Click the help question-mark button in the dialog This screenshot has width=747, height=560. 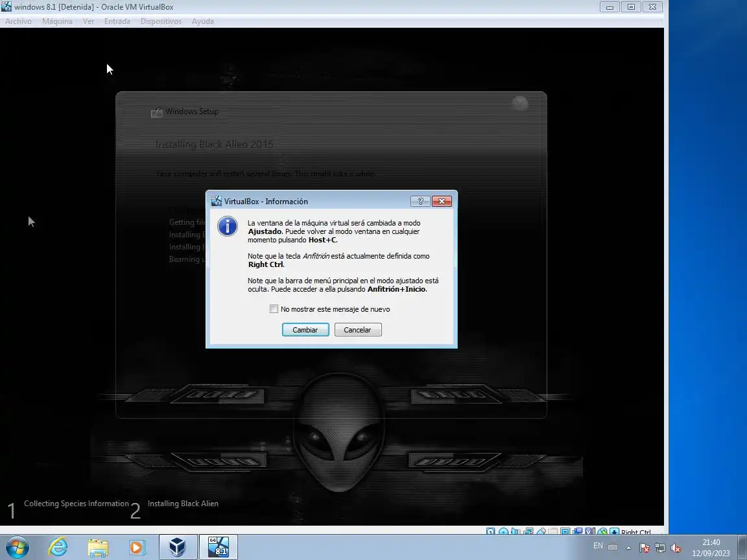coord(420,202)
